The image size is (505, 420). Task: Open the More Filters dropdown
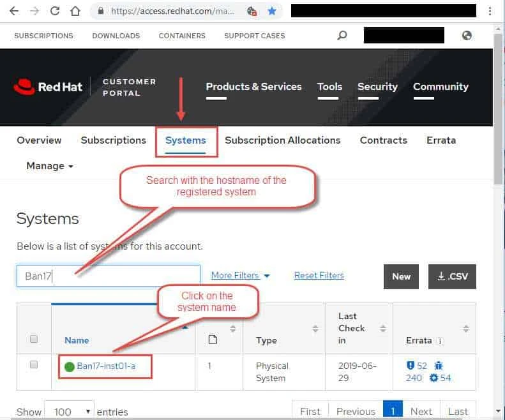[240, 275]
